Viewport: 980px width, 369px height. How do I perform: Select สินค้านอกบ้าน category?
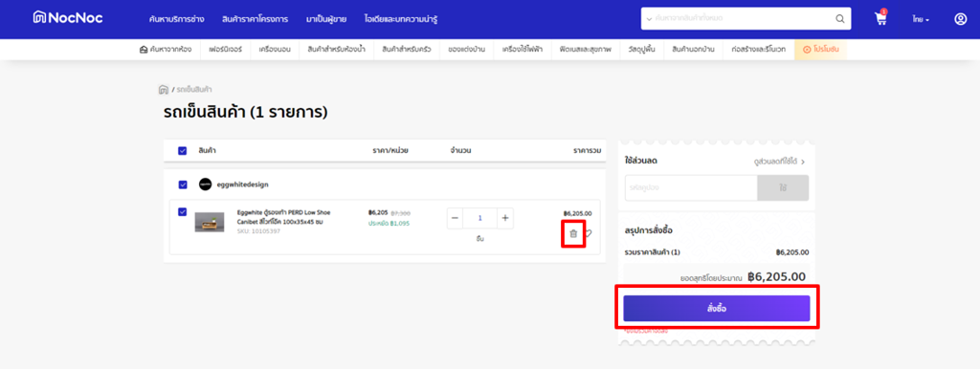tap(694, 50)
